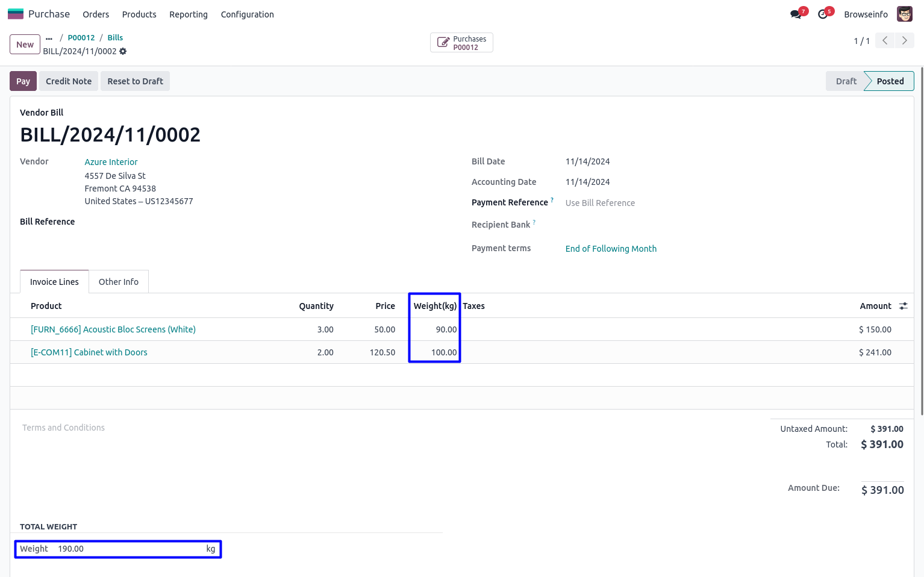Go to the next record arrow
The image size is (924, 577).
(904, 40)
